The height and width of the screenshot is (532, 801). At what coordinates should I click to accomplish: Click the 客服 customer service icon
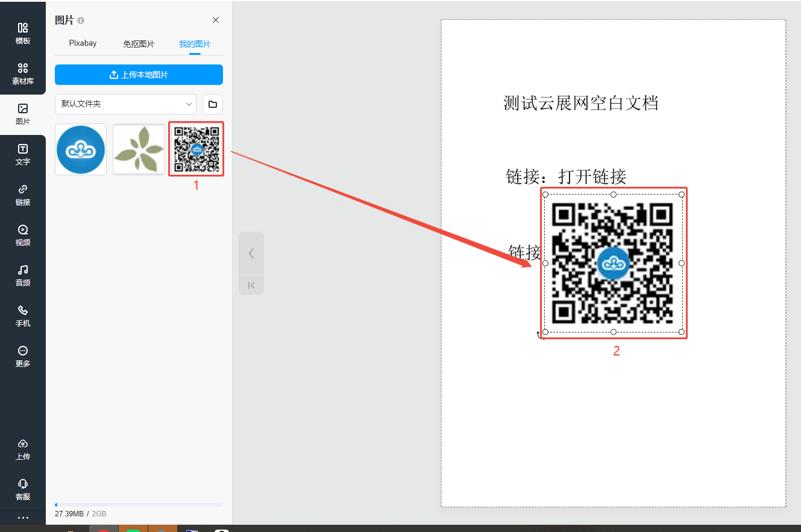pos(23,489)
